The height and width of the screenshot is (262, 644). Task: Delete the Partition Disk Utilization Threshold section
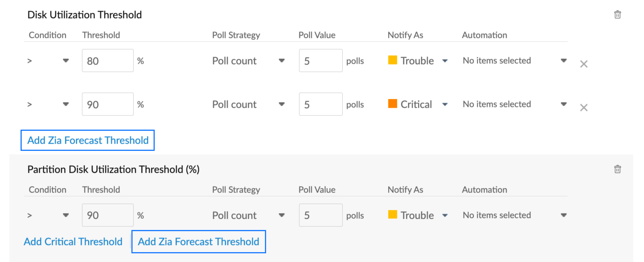pos(617,169)
